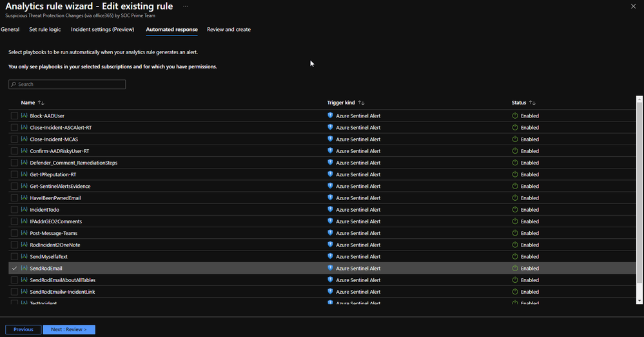
Task: Tick the Confirm-AADRiskyUser-RT checkbox
Action: [x=14, y=151]
